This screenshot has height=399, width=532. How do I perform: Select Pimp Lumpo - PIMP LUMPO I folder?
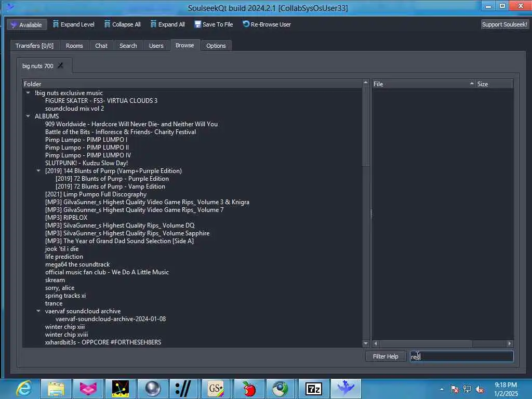(86, 139)
